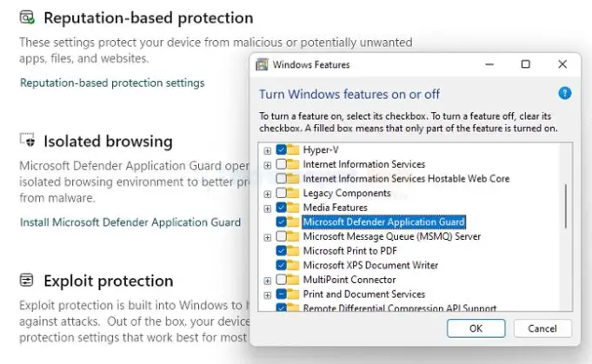
Task: Click the MultiPoint Connector folder icon
Action: point(294,280)
